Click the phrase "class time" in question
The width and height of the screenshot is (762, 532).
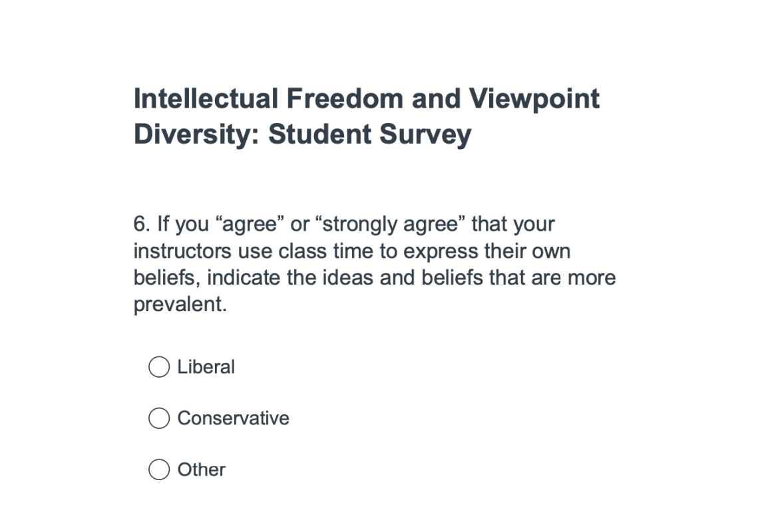tap(325, 251)
